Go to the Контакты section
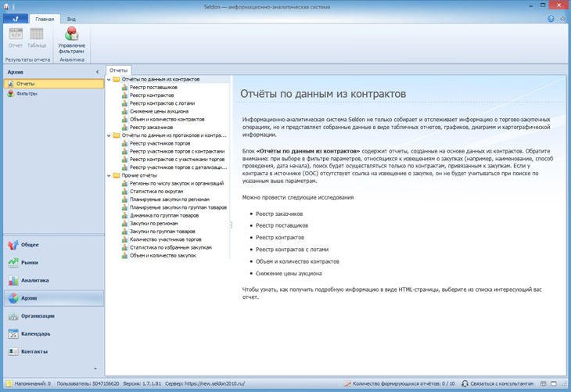 (x=34, y=351)
